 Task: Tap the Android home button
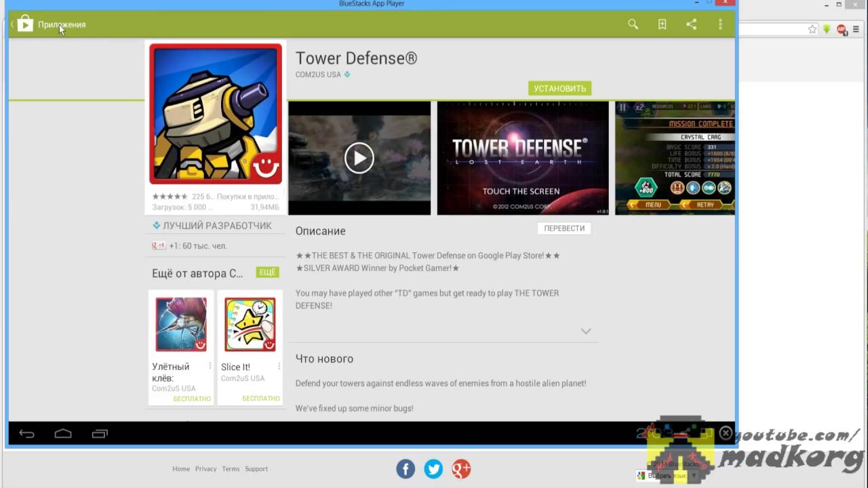tap(63, 434)
